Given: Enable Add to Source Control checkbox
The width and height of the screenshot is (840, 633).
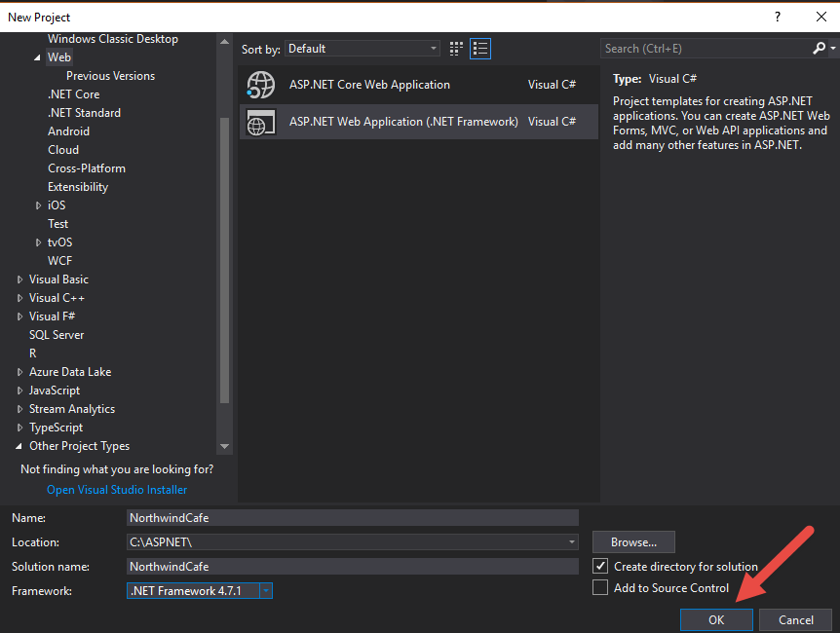Looking at the screenshot, I should pos(600,587).
